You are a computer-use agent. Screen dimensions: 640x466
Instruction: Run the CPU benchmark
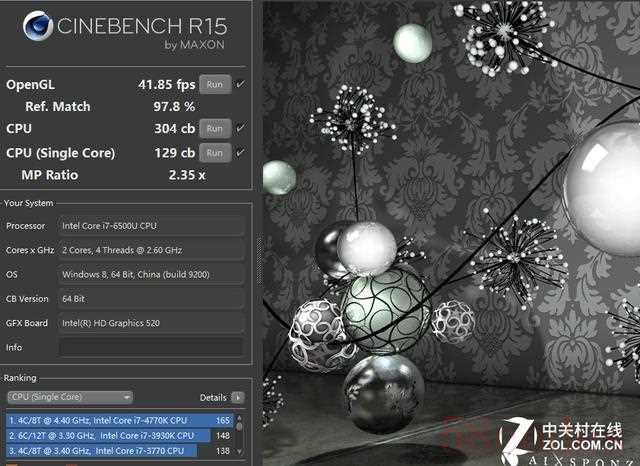[x=213, y=128]
